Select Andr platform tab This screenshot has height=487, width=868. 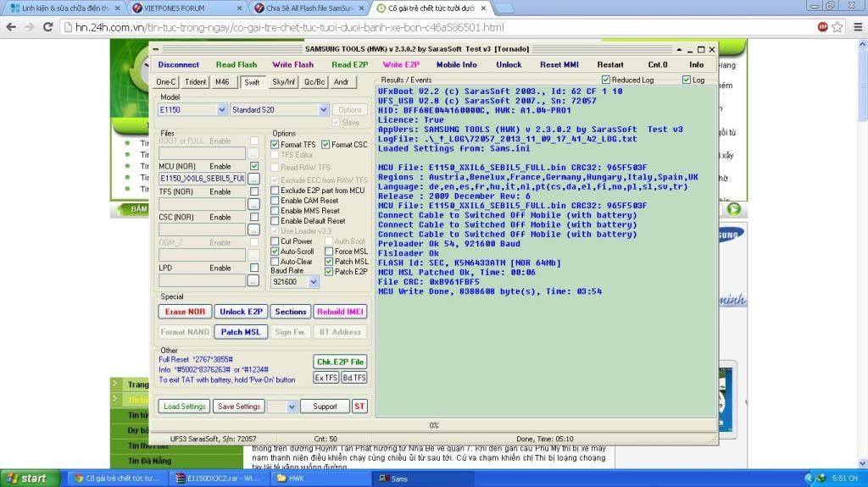tap(342, 82)
